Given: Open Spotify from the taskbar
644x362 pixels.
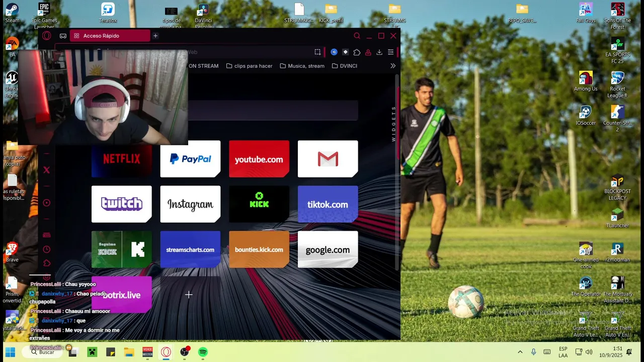Looking at the screenshot, I should [203, 352].
